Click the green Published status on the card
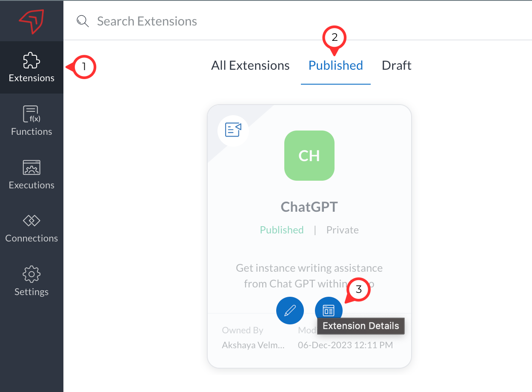 [282, 230]
